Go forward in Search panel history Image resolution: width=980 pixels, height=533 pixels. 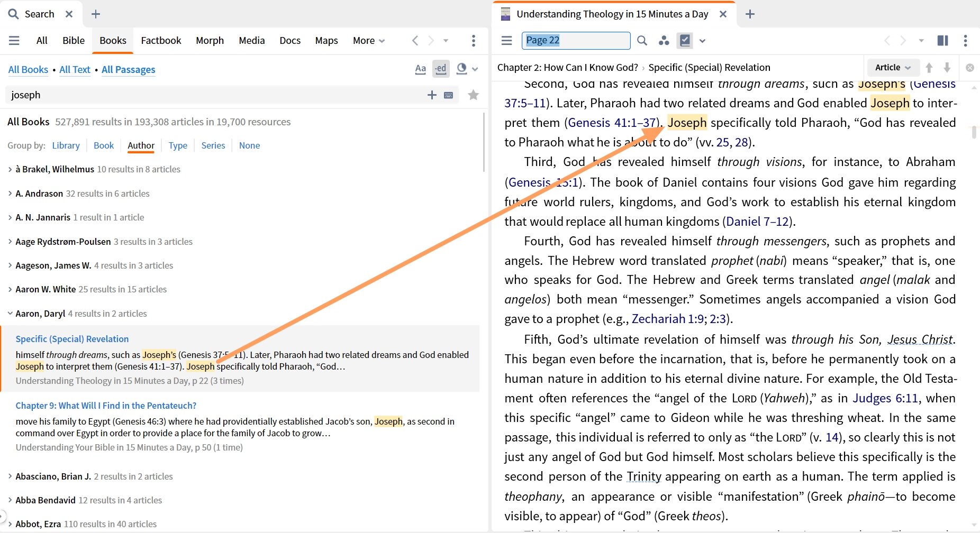(x=431, y=40)
